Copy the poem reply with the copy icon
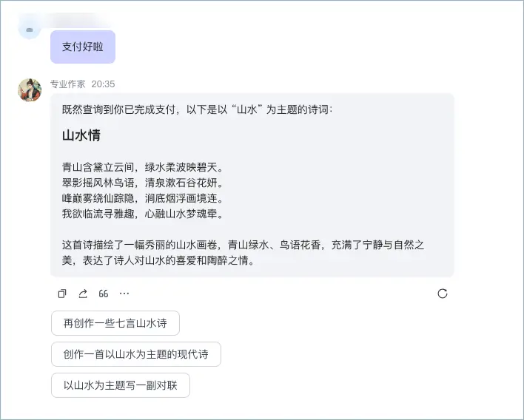The height and width of the screenshot is (420, 524). [62, 294]
